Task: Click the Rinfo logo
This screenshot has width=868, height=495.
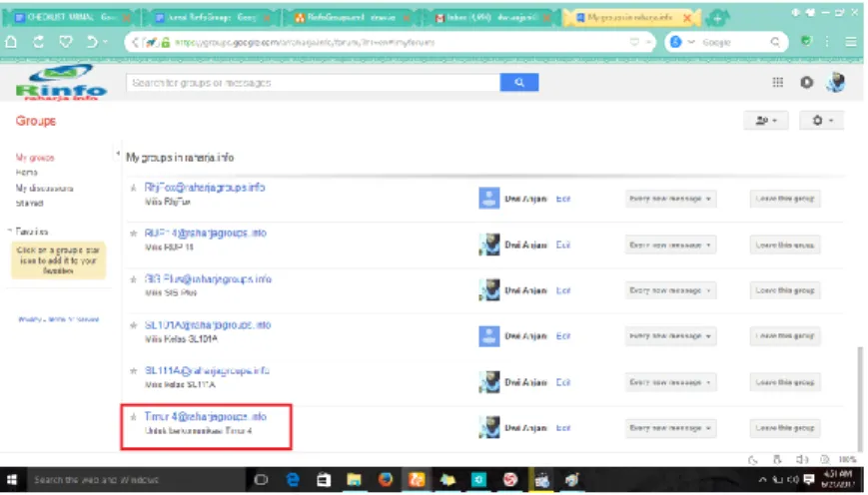Action: tap(61, 83)
